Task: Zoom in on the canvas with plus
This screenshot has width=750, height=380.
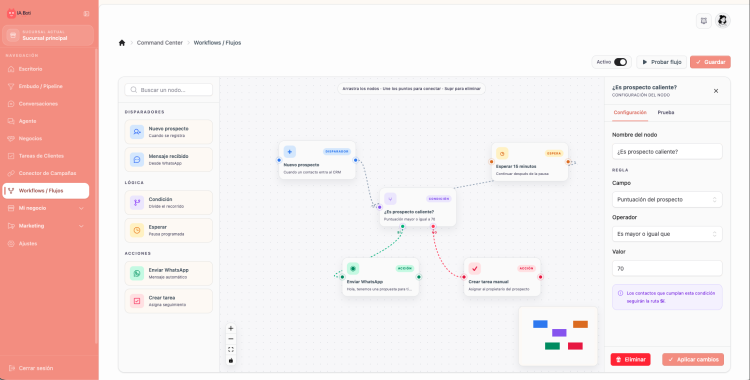Action: pos(231,329)
